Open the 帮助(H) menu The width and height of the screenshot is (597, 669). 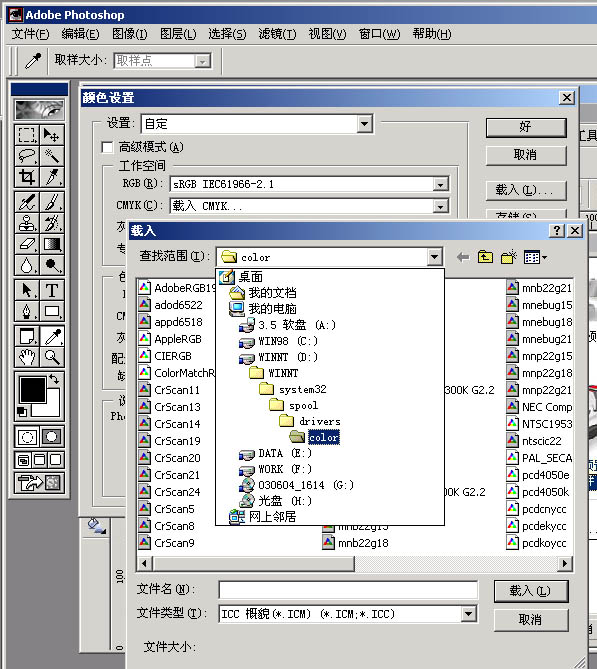432,34
